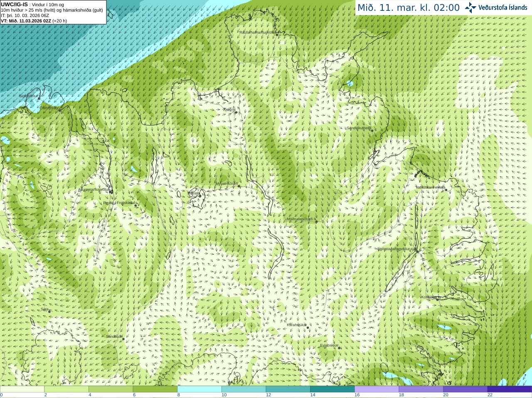Select the 18–20 m/s purple legend swatch
The width and height of the screenshot is (532, 398).
pyautogui.click(x=421, y=389)
